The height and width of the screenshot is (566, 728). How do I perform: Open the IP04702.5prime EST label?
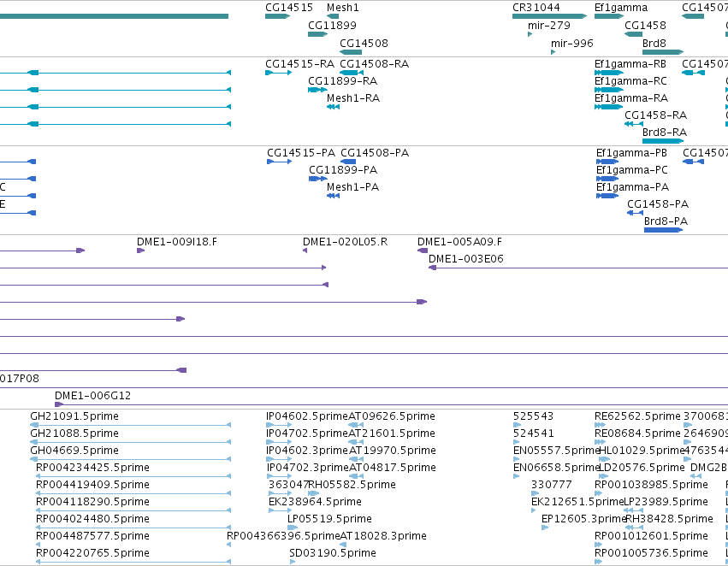click(x=307, y=433)
